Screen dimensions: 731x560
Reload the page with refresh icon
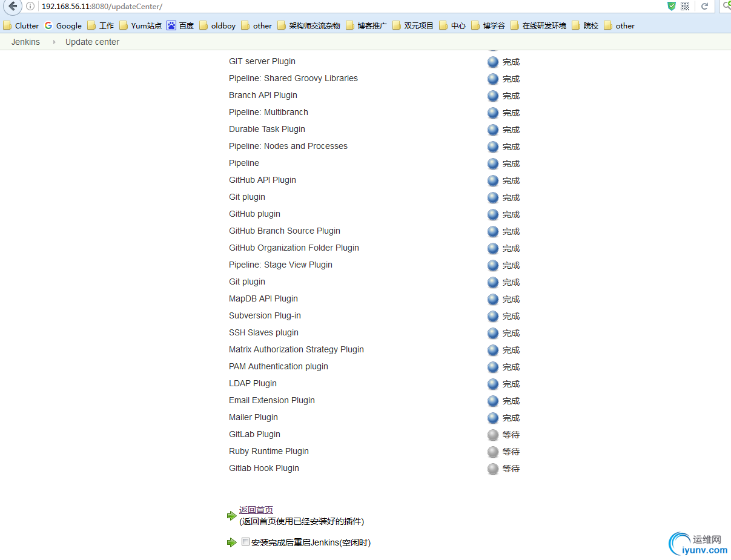(x=704, y=6)
